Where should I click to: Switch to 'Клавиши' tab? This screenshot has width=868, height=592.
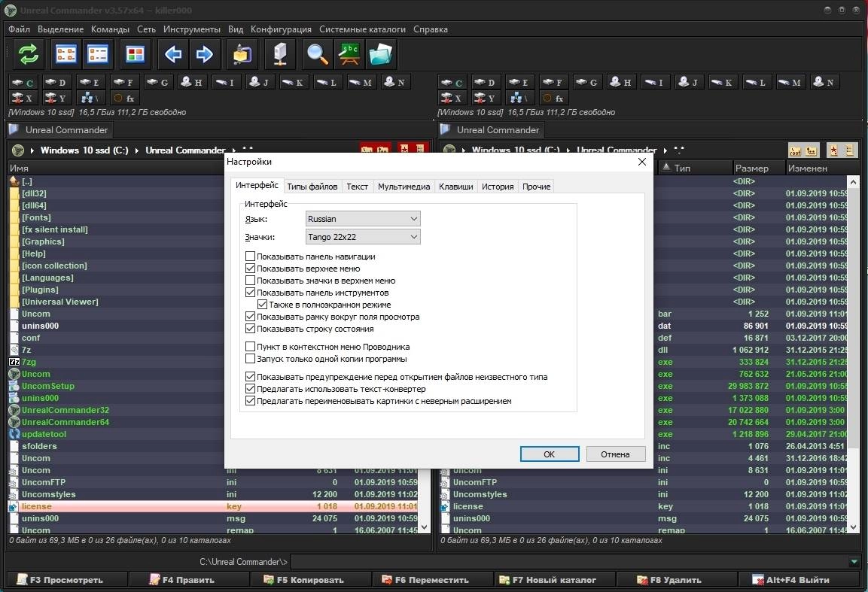tap(455, 187)
